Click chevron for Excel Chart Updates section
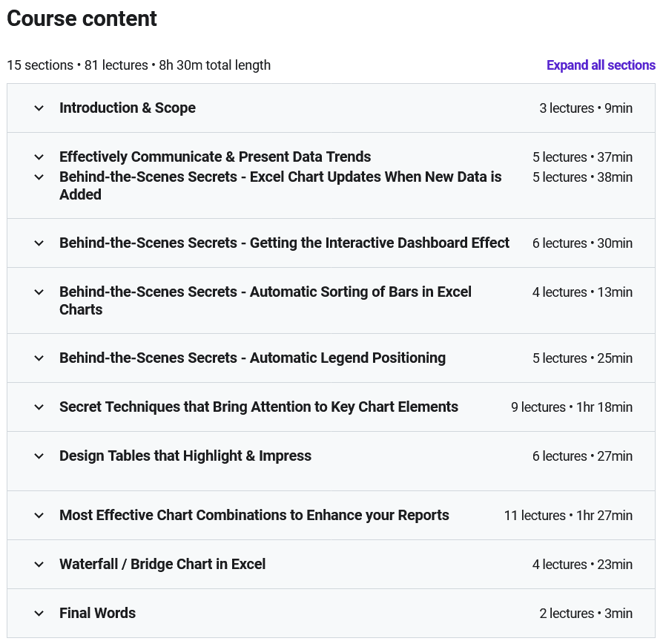This screenshot has height=644, width=663. pos(39,177)
